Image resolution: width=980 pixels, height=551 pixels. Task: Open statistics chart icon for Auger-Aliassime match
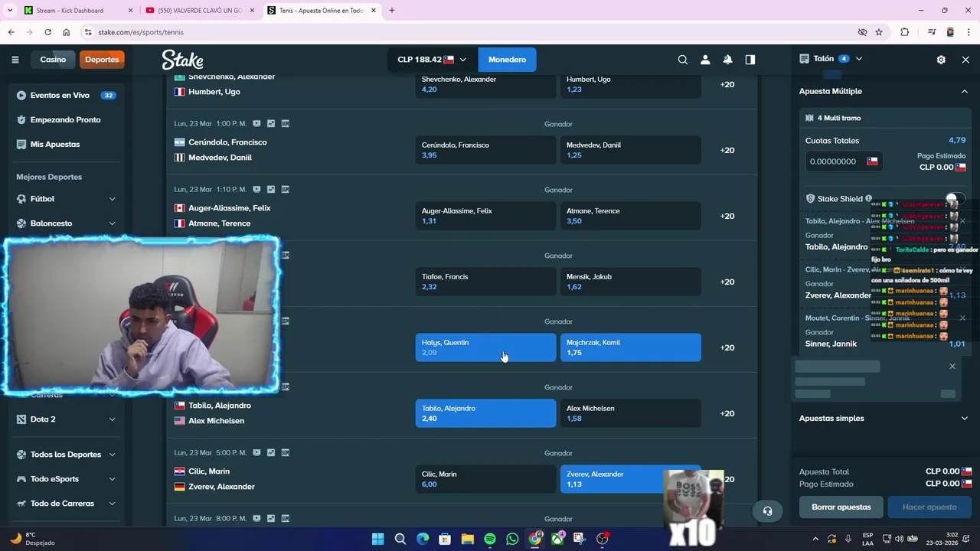(x=270, y=189)
